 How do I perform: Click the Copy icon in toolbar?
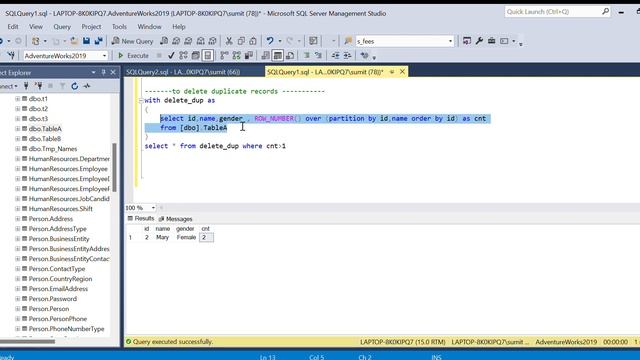[241, 41]
